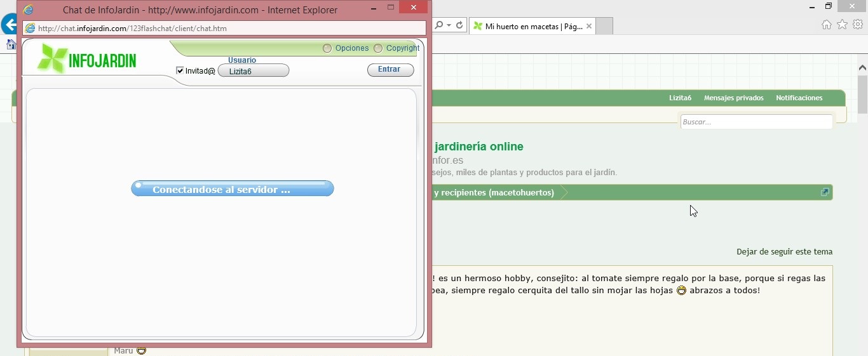Click the smiley next to Maru signature

[x=141, y=350]
